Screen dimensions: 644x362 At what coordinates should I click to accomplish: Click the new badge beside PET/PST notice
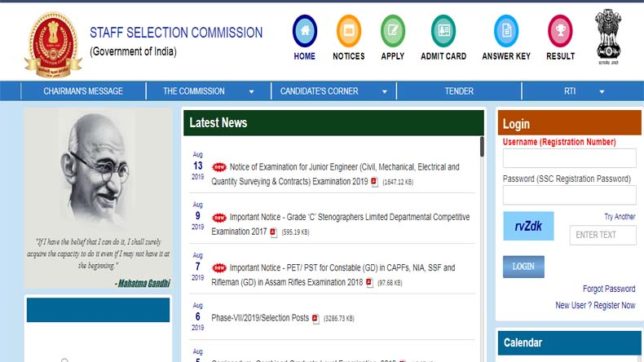point(219,268)
